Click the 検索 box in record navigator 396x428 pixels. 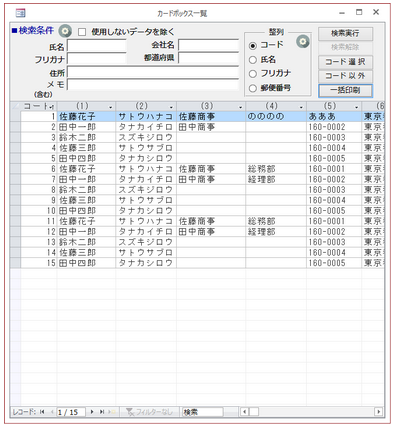click(x=202, y=412)
